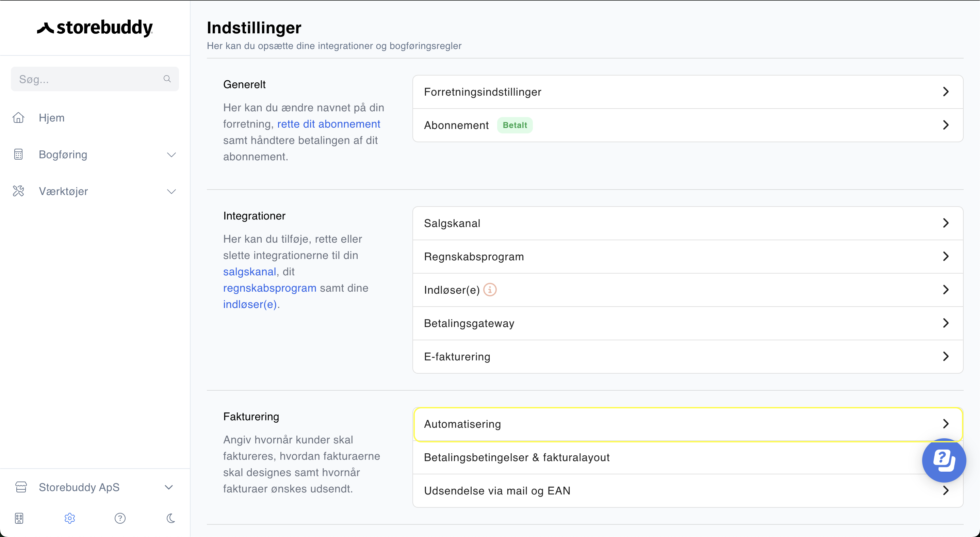Screen dimensions: 980x537
Task: Toggle dark mode moon icon
Action: pyautogui.click(x=171, y=518)
